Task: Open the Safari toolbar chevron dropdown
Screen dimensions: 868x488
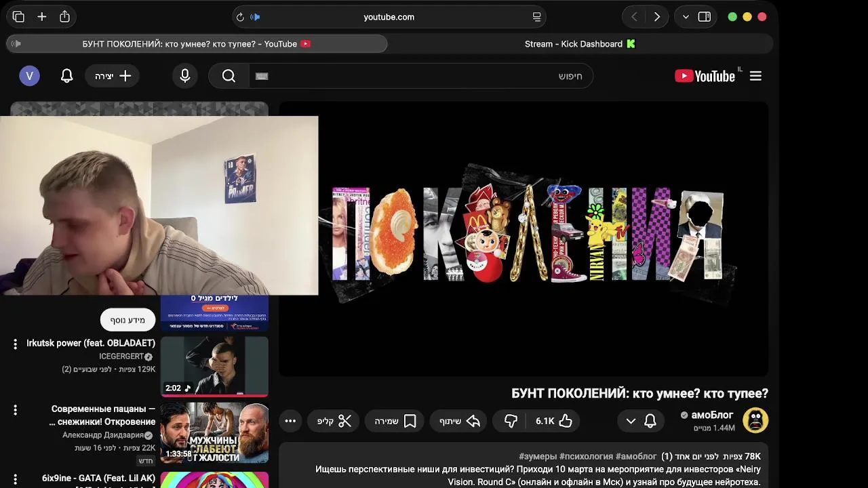Action: point(686,17)
